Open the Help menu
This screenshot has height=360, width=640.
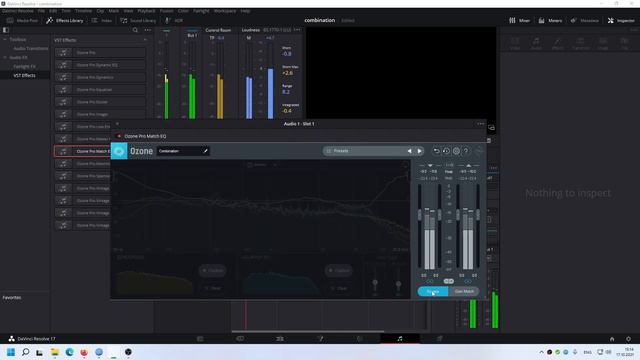coord(245,11)
